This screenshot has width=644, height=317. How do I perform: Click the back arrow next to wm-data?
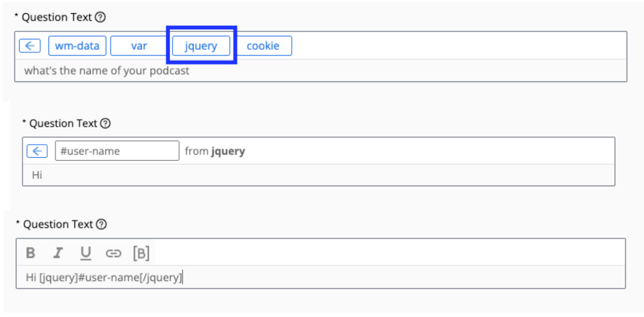pyautogui.click(x=29, y=45)
